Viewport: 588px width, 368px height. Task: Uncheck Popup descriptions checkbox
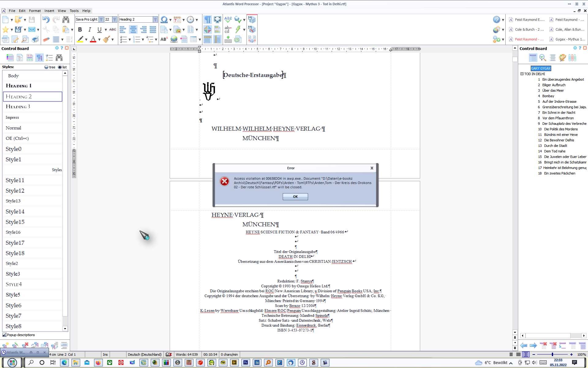4,335
